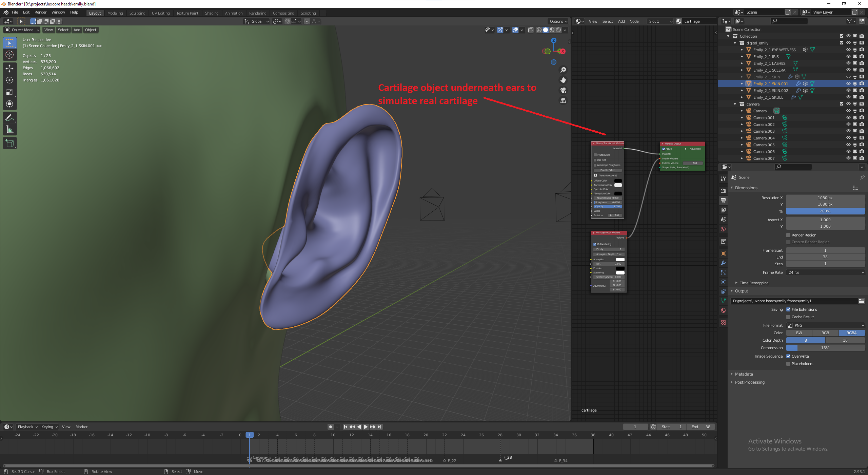The height and width of the screenshot is (475, 868).
Task: Open the Frame Rate 24 fps dropdown
Action: [x=825, y=272]
